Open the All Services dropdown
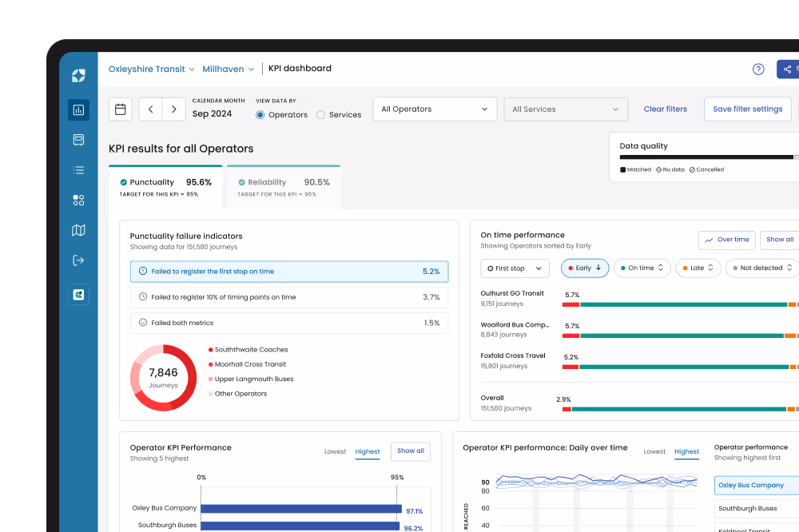 pyautogui.click(x=566, y=109)
